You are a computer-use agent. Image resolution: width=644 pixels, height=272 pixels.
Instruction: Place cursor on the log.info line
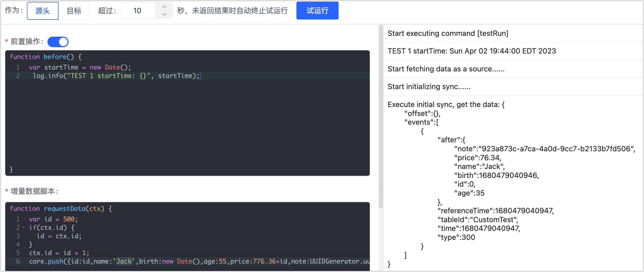tap(116, 76)
